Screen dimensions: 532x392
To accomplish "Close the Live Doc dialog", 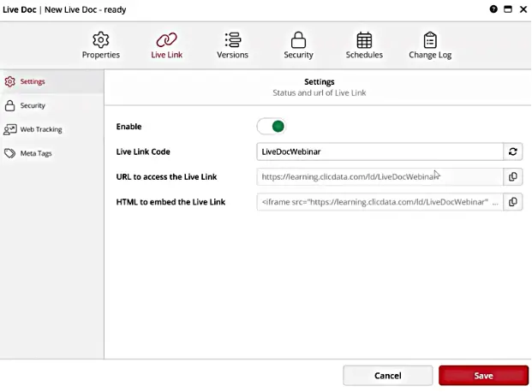I will pos(523,9).
